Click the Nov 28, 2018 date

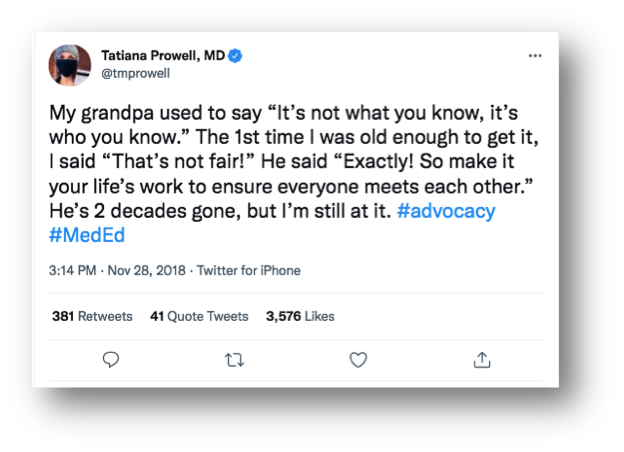[x=146, y=271]
